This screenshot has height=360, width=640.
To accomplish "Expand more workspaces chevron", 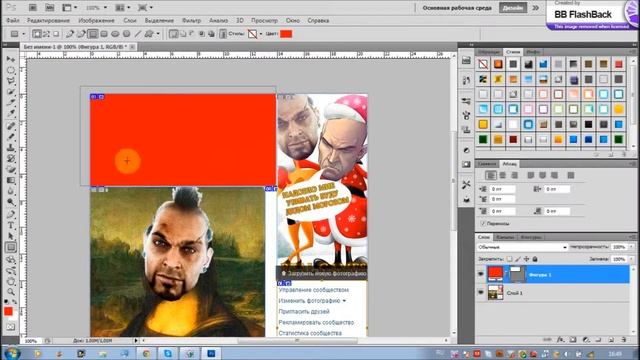I will click(536, 8).
